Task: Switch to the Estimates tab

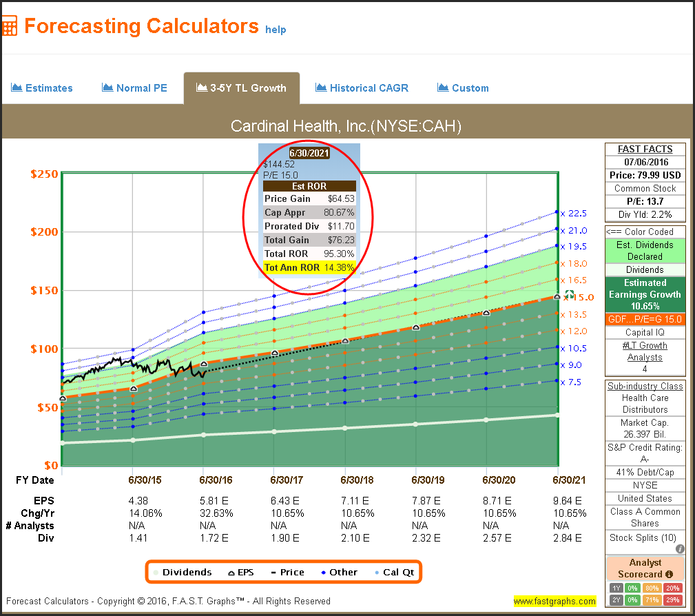Action: [42, 88]
